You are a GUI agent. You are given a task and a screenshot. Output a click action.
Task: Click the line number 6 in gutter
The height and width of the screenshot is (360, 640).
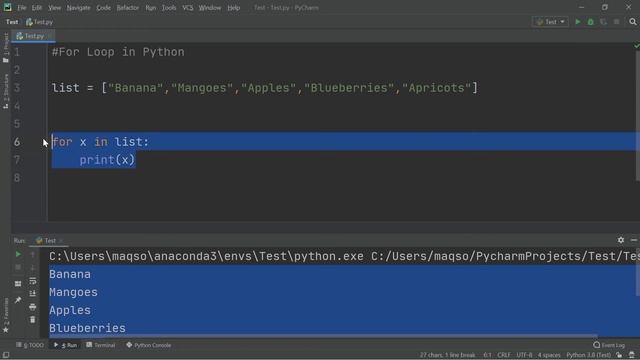tap(17, 142)
